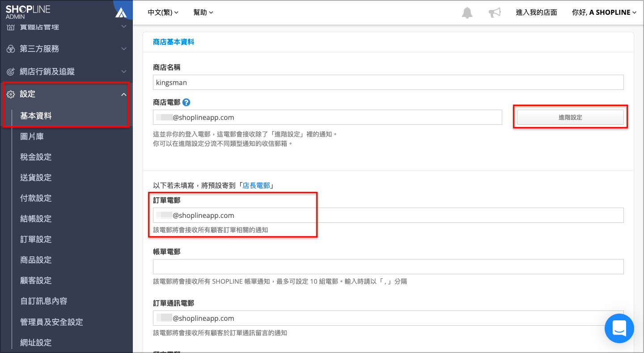The image size is (644, 353).
Task: Collapse the 設定 section chevron
Action: tap(124, 94)
